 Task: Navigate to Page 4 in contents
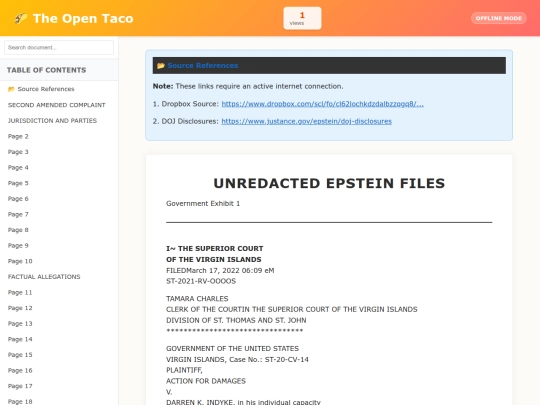[18, 168]
